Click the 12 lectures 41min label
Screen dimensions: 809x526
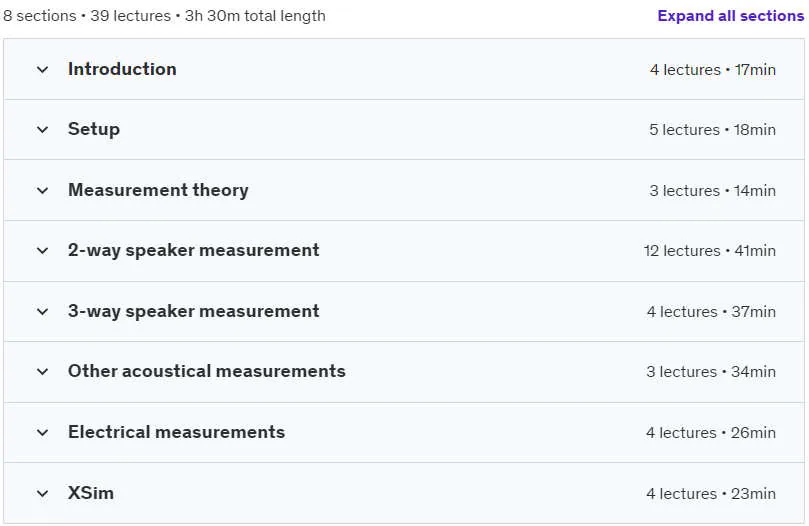point(710,251)
